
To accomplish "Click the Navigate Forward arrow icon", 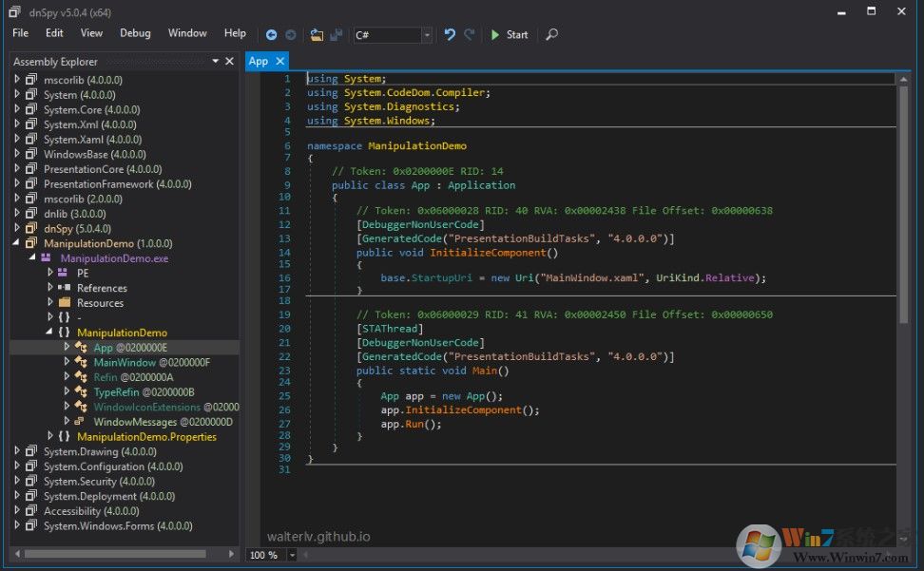I will coord(291,34).
